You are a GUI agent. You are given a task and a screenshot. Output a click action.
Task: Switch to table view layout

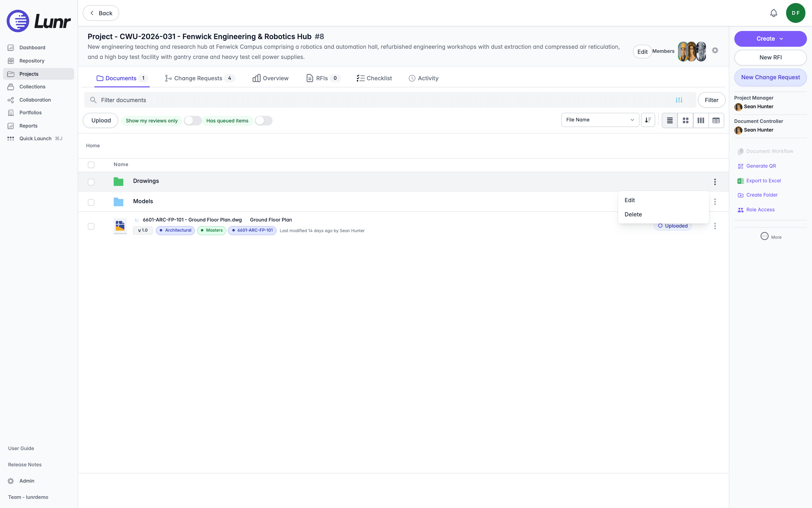[716, 120]
